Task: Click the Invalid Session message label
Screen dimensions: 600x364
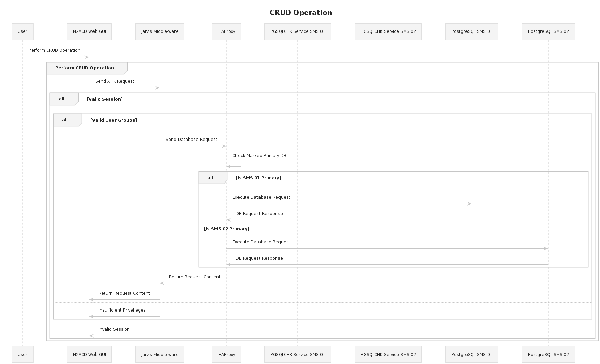Action: [x=114, y=329]
